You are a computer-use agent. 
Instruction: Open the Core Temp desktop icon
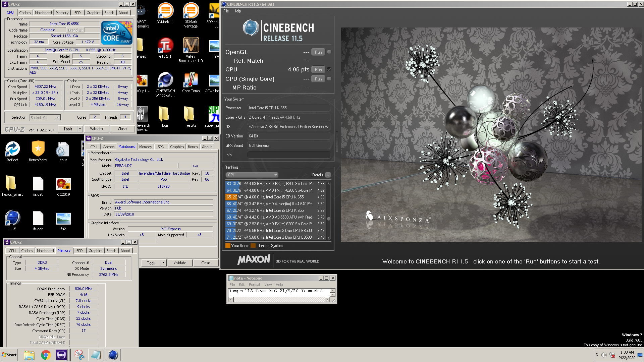click(x=191, y=82)
